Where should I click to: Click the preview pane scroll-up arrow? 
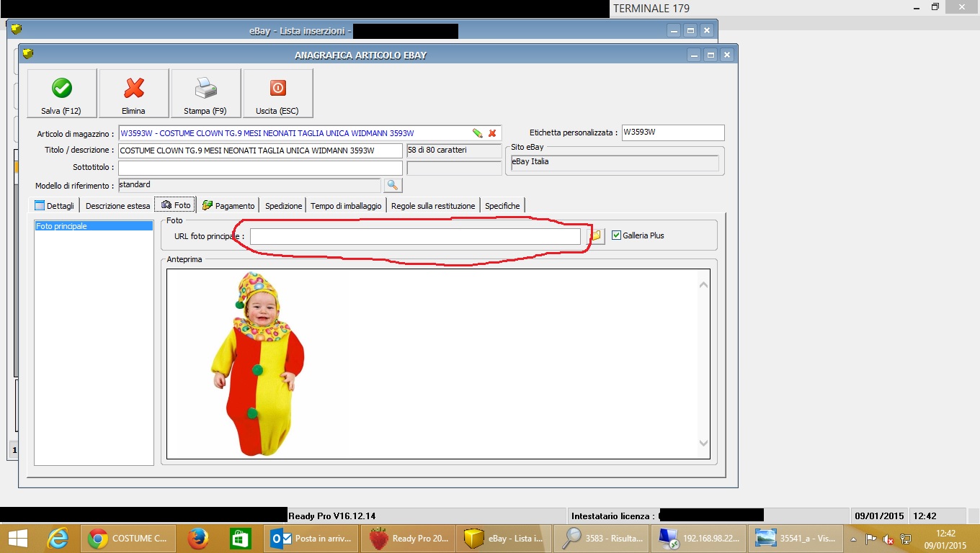703,285
